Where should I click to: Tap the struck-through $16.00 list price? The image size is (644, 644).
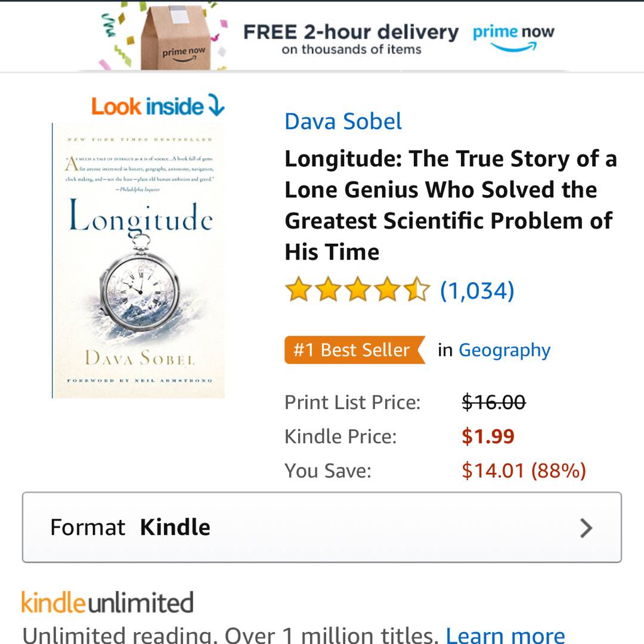coord(494,402)
